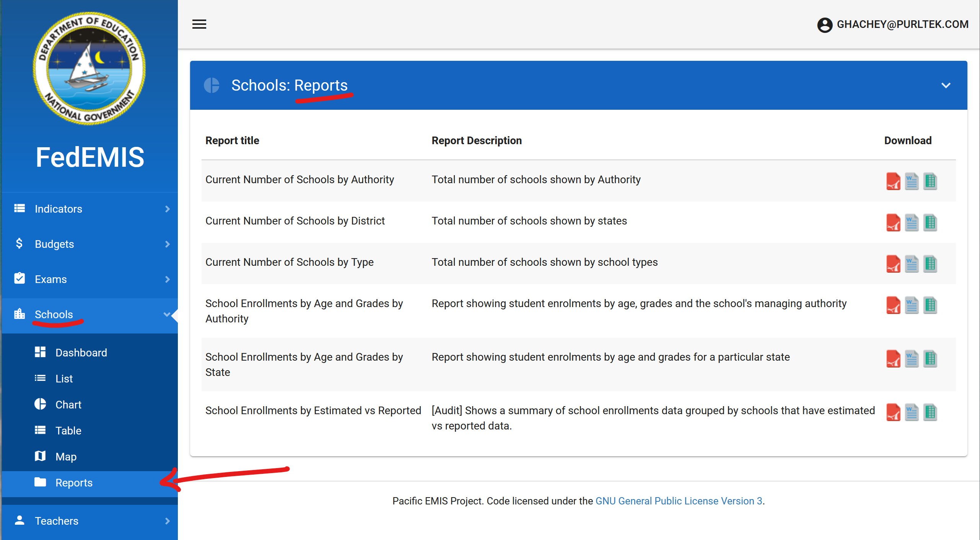Click the Department of Education logo
Screen dimensions: 980x540
[x=89, y=69]
